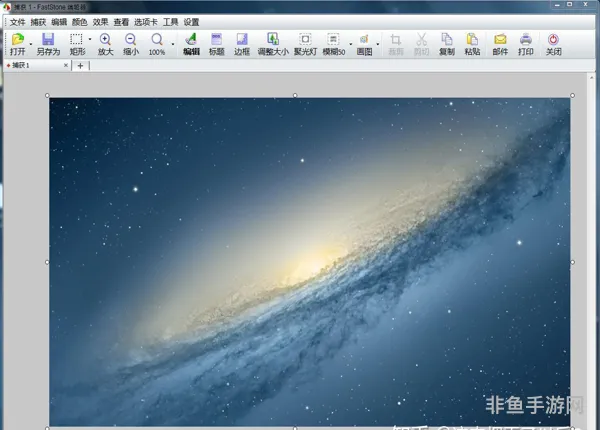Activate the 聚光灯 spotlight tool

click(x=305, y=44)
